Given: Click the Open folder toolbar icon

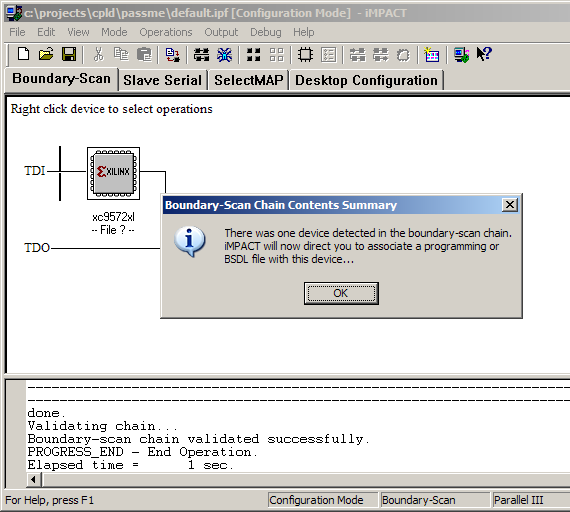Looking at the screenshot, I should (46, 55).
